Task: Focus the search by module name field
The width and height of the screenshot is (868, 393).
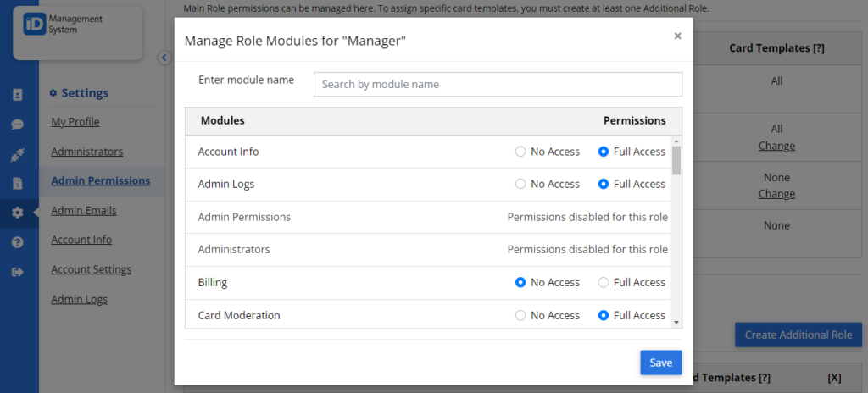Action: point(498,84)
